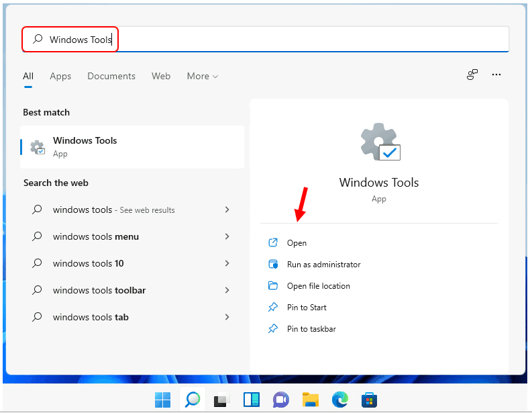Select the 'windows tools menu' suggestion text
Image resolution: width=532 pixels, height=413 pixels.
pyautogui.click(x=96, y=236)
